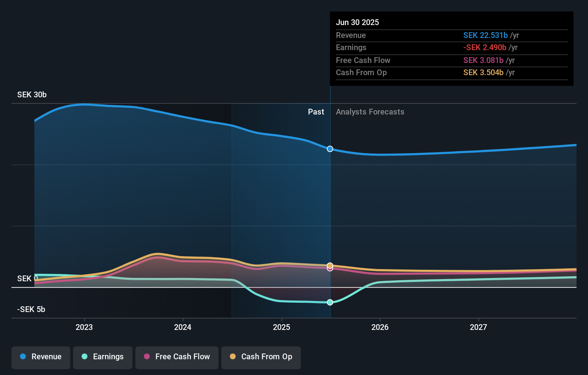588x375 pixels.
Task: Click the 2025 label on the time axis
Action: pos(282,327)
